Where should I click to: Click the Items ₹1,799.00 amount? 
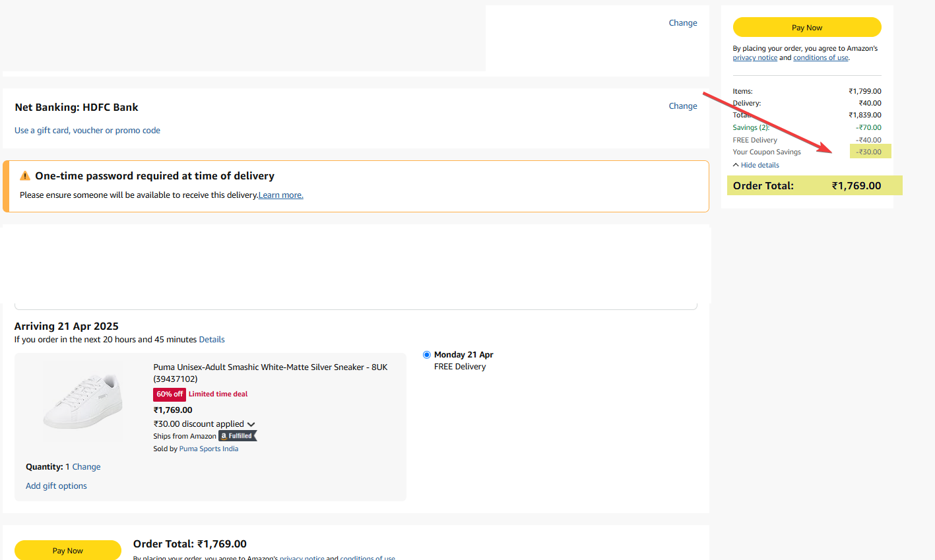865,91
